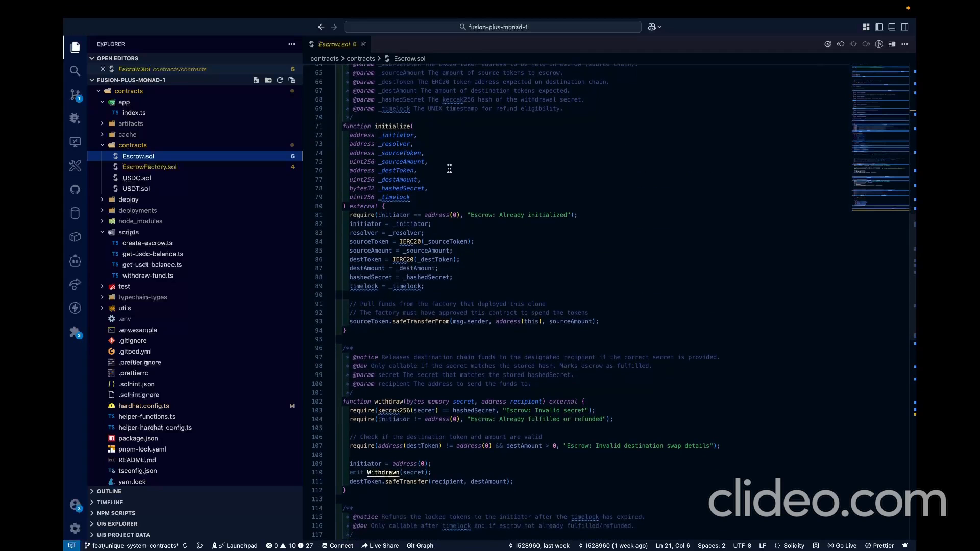This screenshot has height=551, width=980.
Task: Toggle file blame icon in editor toolbar
Action: tap(879, 44)
